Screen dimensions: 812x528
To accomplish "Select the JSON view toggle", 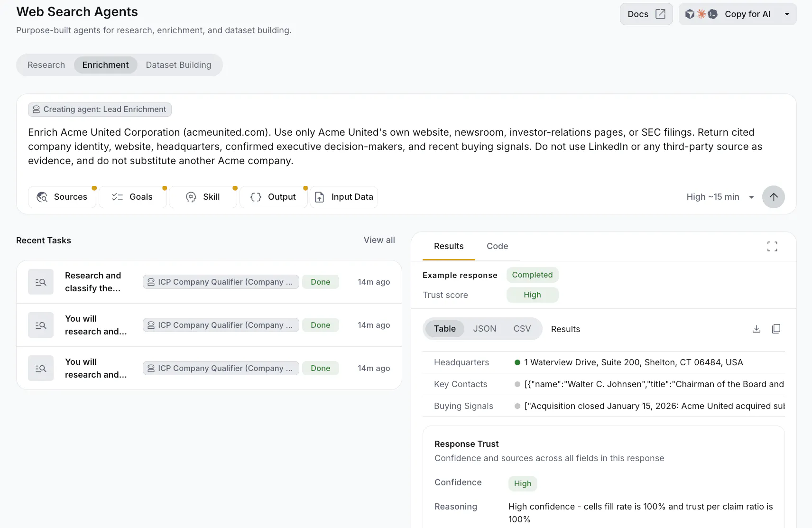I will 484,329.
